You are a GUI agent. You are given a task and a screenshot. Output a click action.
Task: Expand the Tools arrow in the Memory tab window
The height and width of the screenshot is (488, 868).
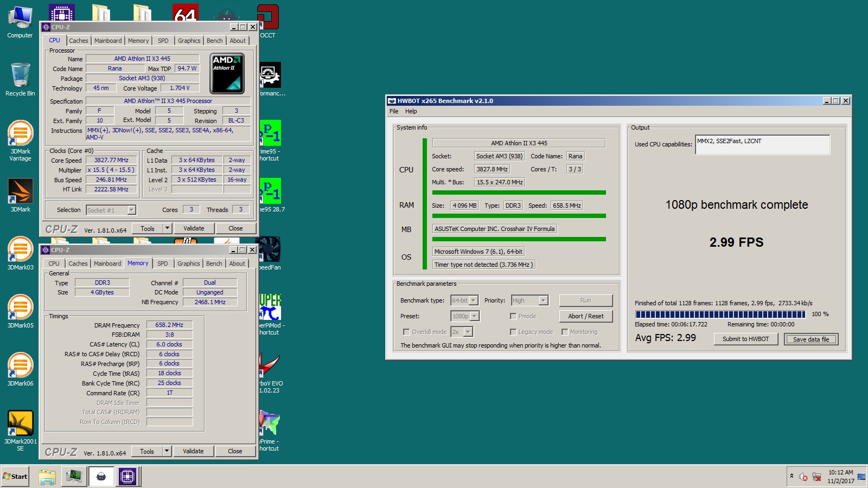[167, 451]
